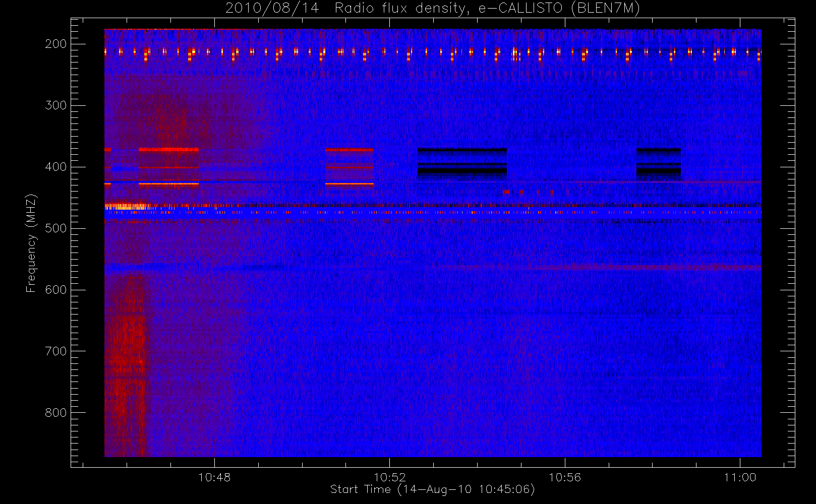Click the 'Start Time (14-Aug-10 10:45:06)' label
Image resolution: width=816 pixels, height=504 pixels.
coord(432,489)
